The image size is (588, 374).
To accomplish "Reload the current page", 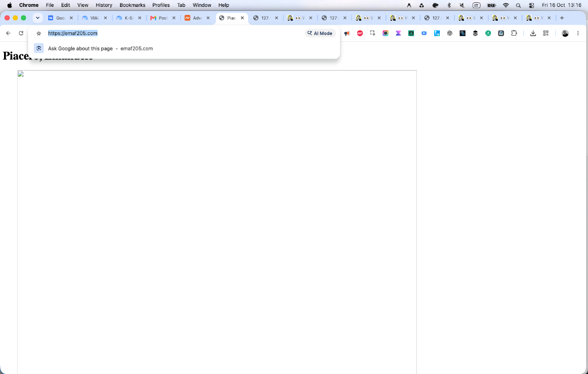I will [x=21, y=33].
